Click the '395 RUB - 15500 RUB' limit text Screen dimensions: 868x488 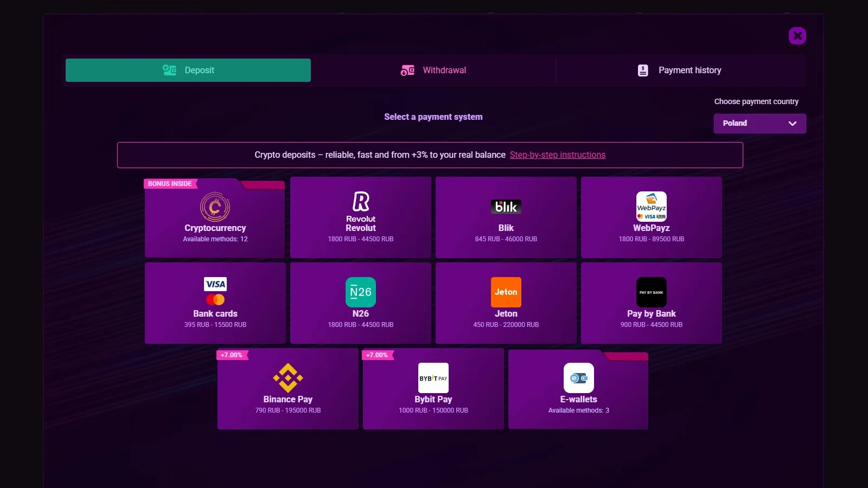click(x=215, y=325)
